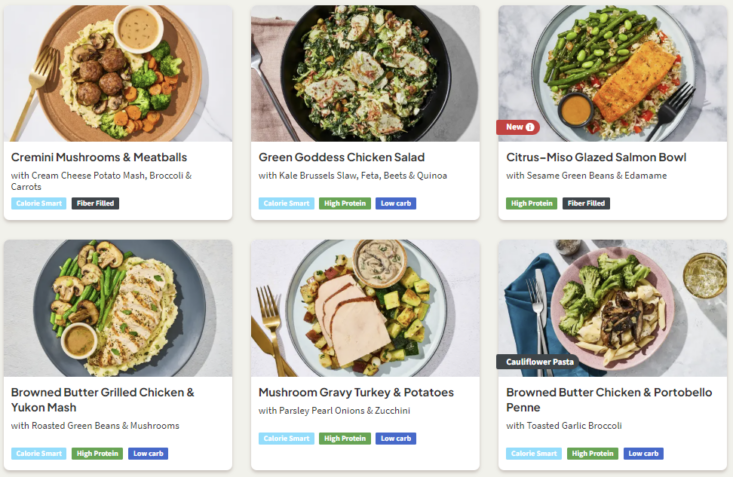Click Fiber Filled tag on Salmon Bowl card
733x477 pixels.
(586, 203)
